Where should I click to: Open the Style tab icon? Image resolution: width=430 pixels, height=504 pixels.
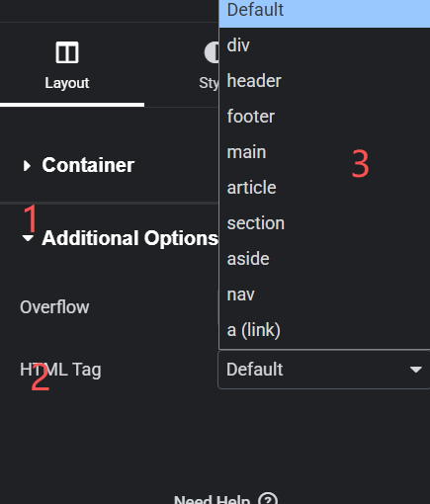[x=212, y=52]
